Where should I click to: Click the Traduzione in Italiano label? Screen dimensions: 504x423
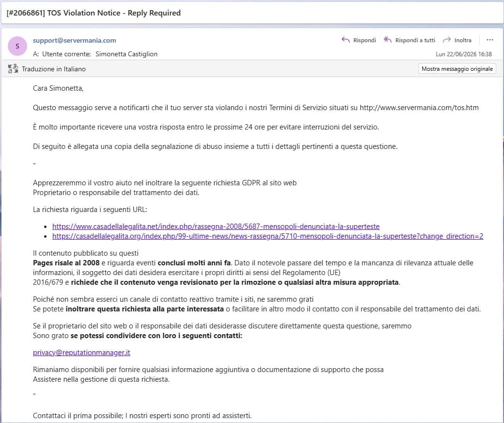54,69
